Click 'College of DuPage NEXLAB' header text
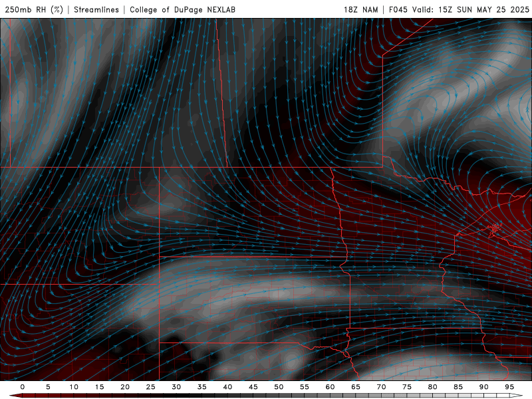This screenshot has width=532, height=399. coord(182,9)
